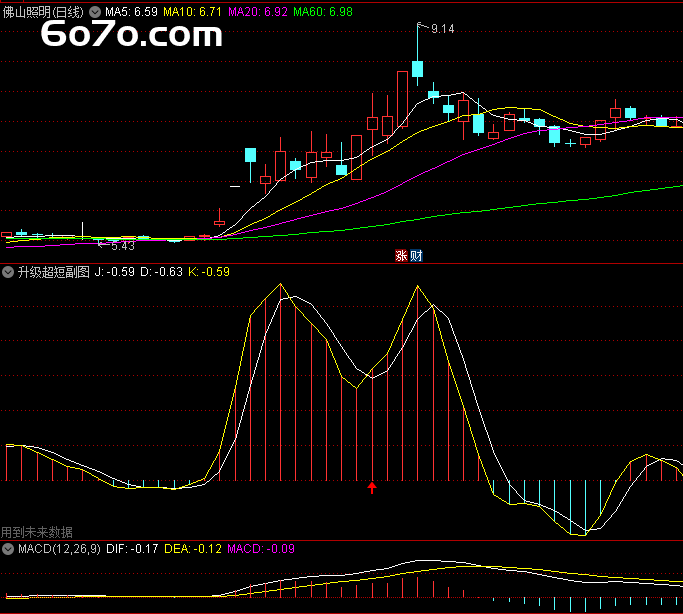The width and height of the screenshot is (683, 614).
Task: Click the magenta MACD: -0.09 label
Action: click(x=261, y=549)
